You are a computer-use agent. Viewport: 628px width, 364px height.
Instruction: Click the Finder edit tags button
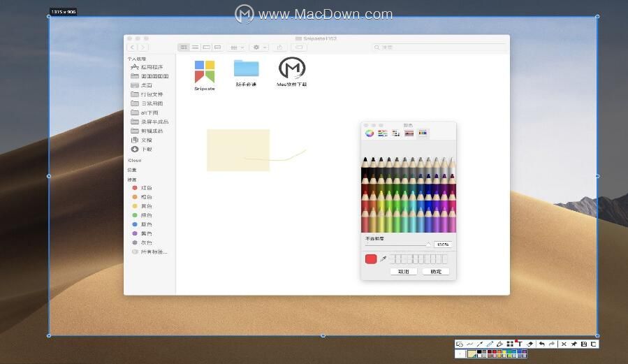click(299, 48)
